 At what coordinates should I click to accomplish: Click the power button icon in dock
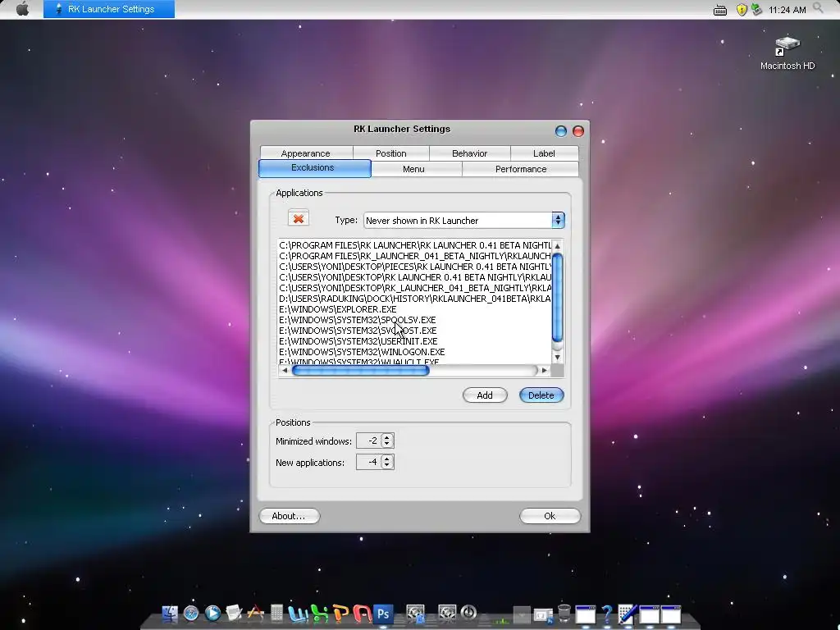[468, 613]
